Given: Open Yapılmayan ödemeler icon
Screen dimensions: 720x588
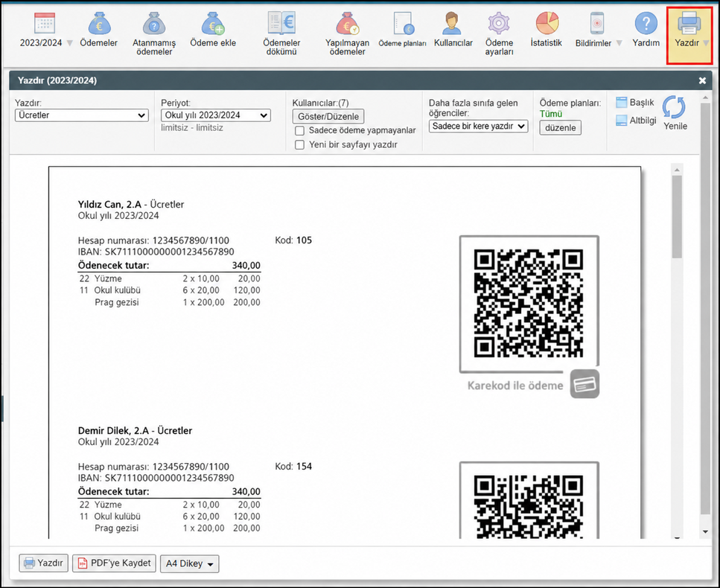Looking at the screenshot, I should coord(347,23).
